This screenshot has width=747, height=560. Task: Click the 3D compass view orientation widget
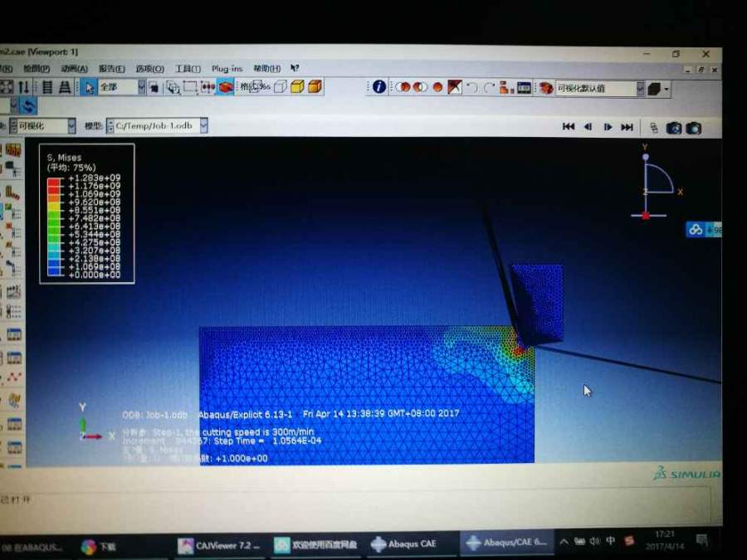656,182
